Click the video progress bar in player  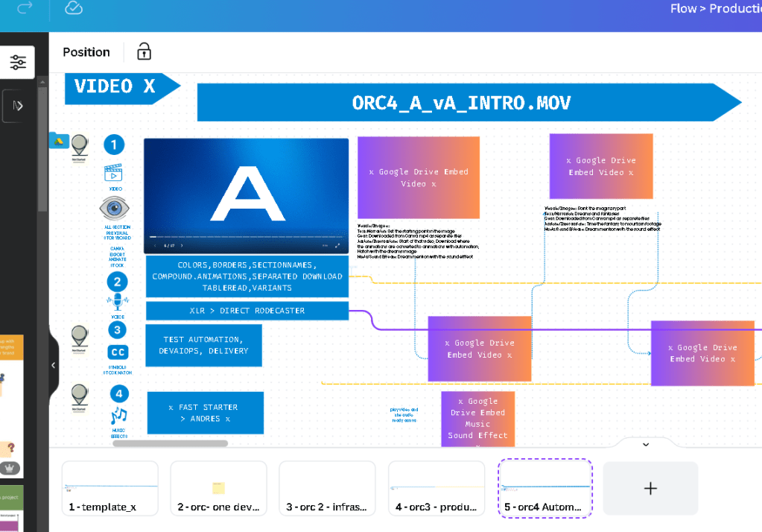[x=246, y=237]
